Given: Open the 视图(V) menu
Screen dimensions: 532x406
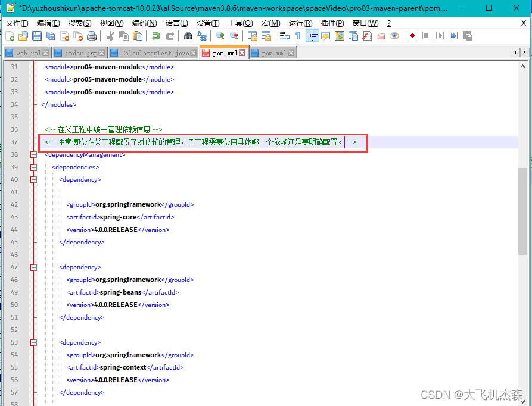Looking at the screenshot, I should click(111, 23).
